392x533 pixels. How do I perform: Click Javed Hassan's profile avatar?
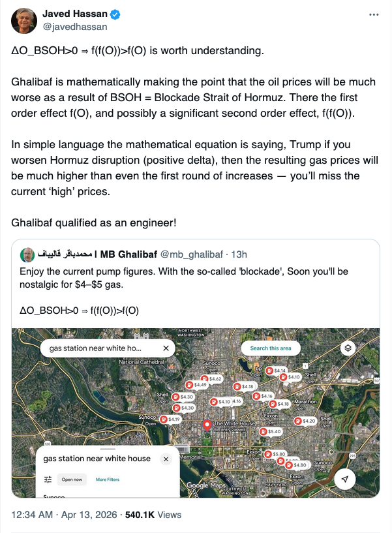pyautogui.click(x=23, y=20)
